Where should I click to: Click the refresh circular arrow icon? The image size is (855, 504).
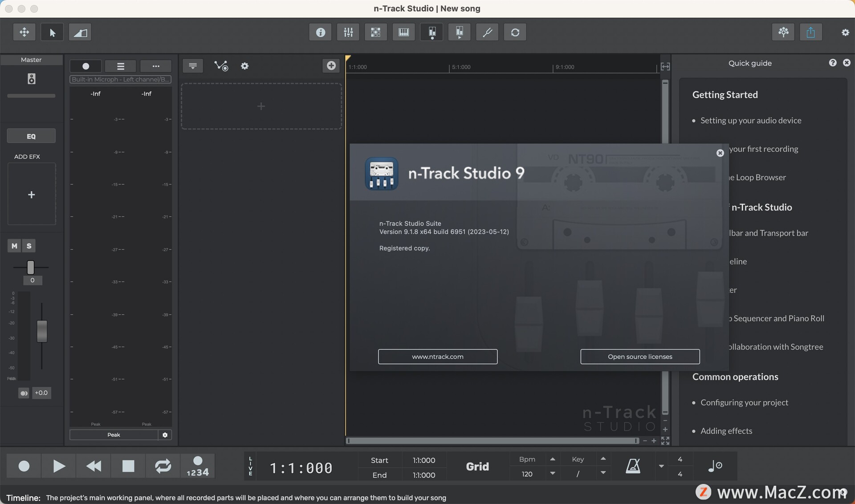click(x=515, y=32)
